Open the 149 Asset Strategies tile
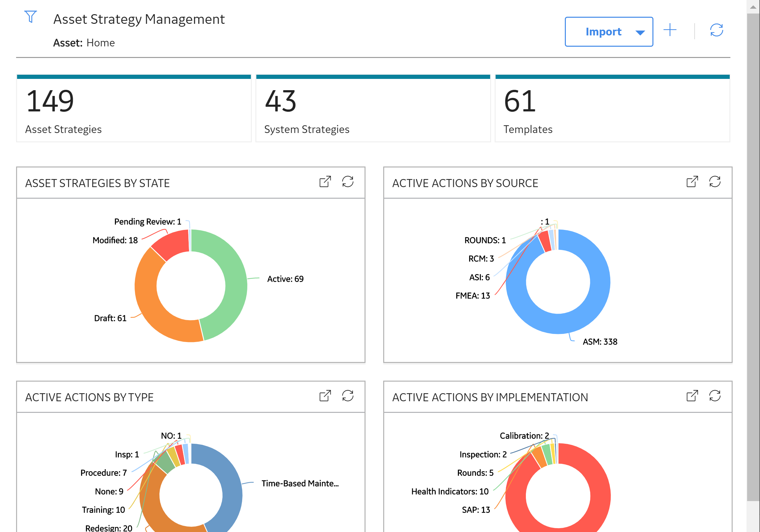760x532 pixels. click(x=134, y=109)
